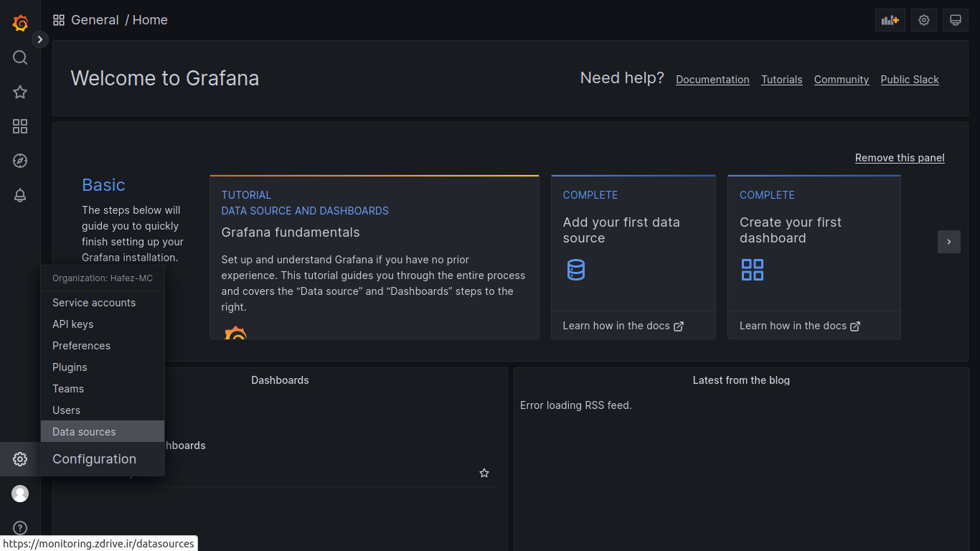Open the search dashboards icon in sidebar

(20, 57)
